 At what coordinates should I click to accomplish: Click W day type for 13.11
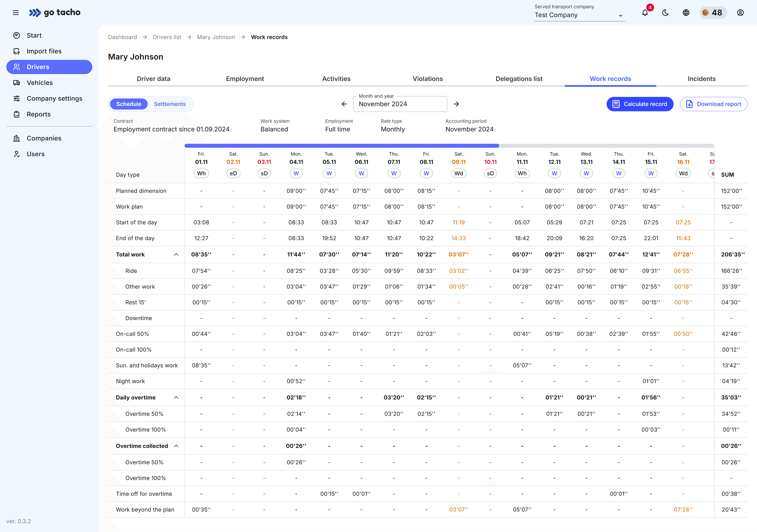coord(586,174)
